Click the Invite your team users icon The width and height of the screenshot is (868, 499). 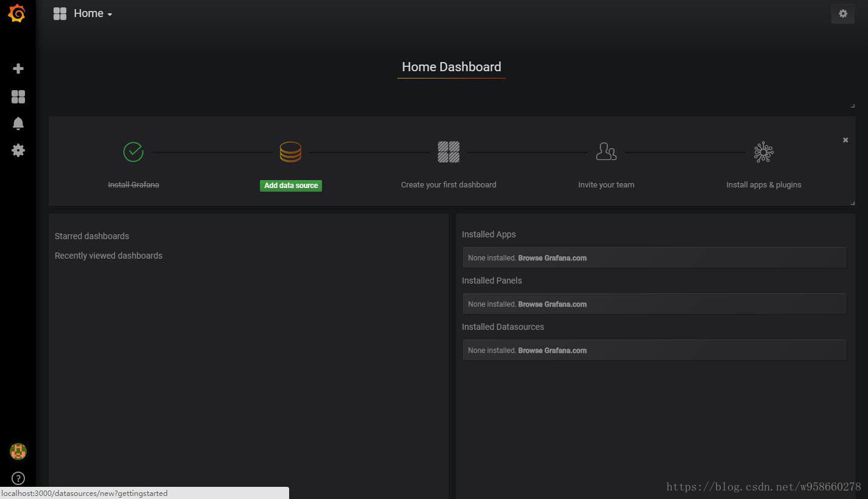click(x=606, y=152)
